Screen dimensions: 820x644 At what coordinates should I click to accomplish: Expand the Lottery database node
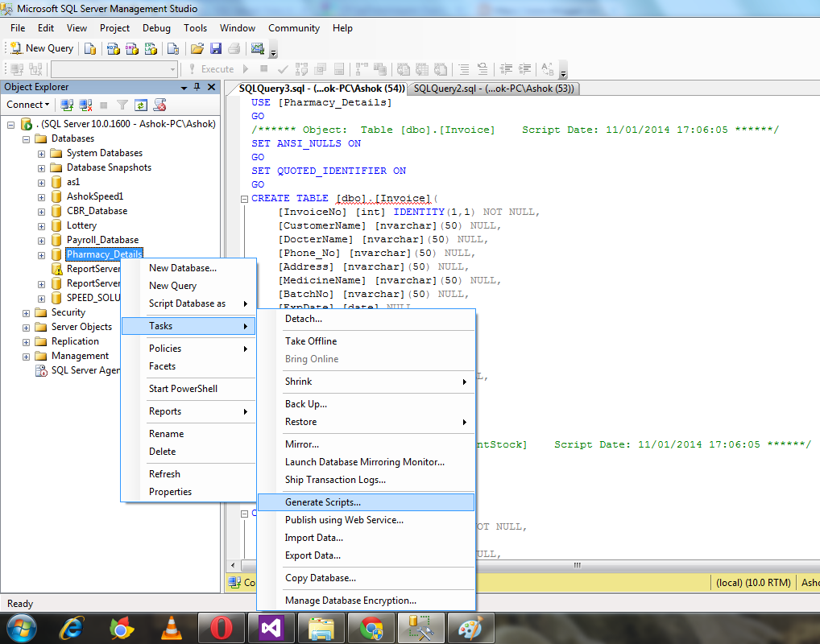click(41, 226)
